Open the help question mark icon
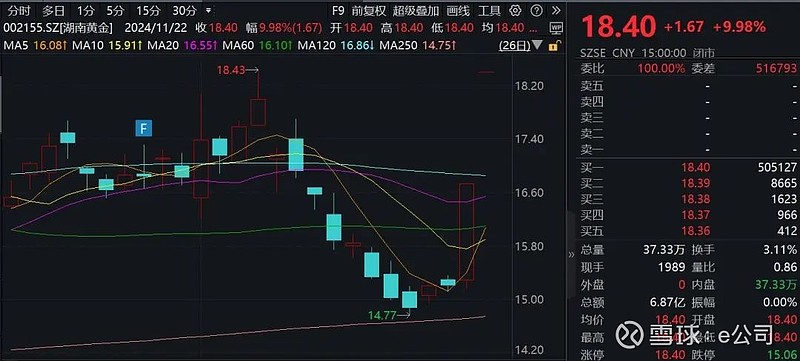The width and height of the screenshot is (800, 361). pyautogui.click(x=536, y=10)
